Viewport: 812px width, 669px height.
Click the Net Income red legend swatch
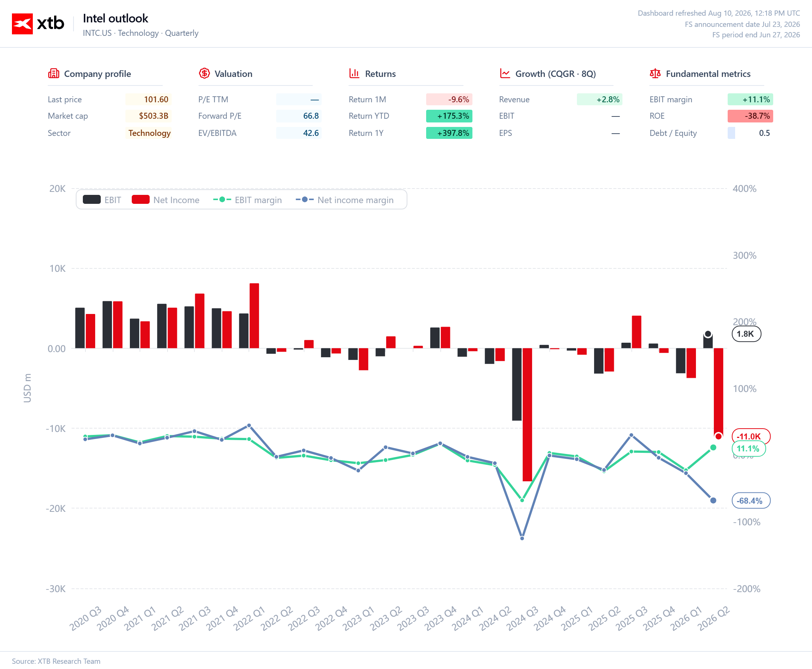141,200
